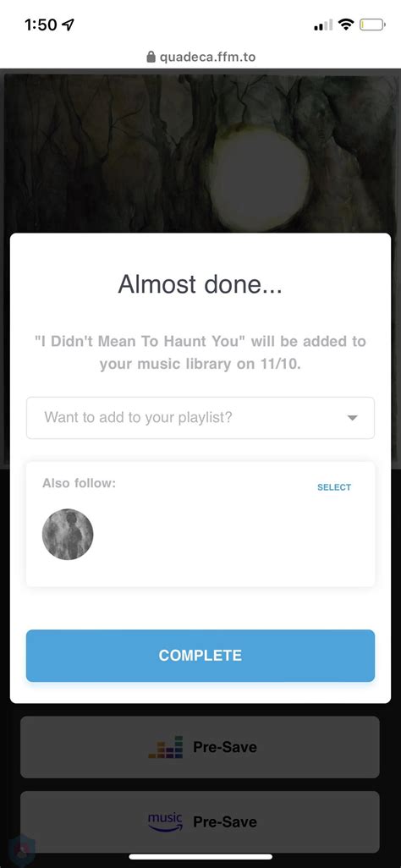The width and height of the screenshot is (401, 868).
Task: Tap the cellular signal bars icon
Action: click(323, 25)
